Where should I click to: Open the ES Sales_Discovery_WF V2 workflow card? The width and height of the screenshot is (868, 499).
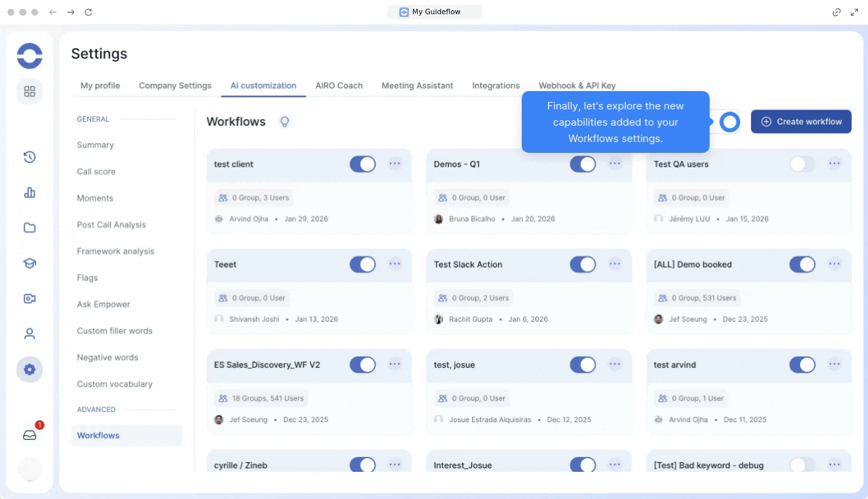[x=267, y=365]
